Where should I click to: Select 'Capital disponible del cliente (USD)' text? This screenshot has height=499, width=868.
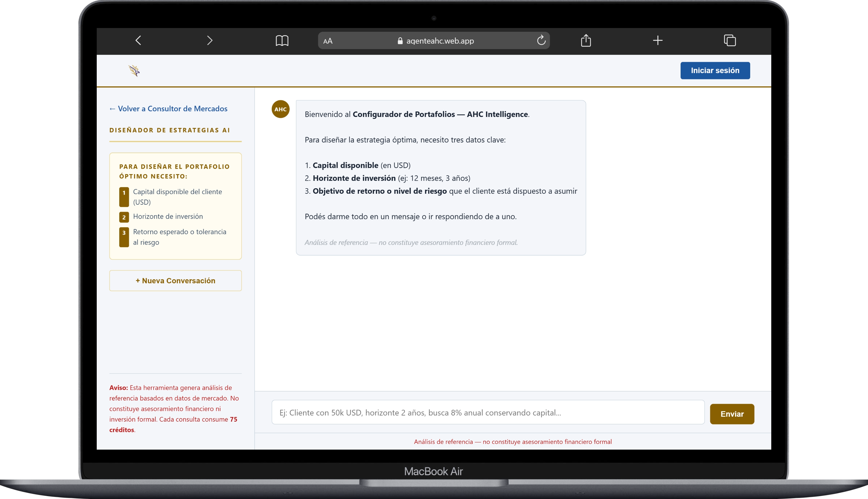178,197
